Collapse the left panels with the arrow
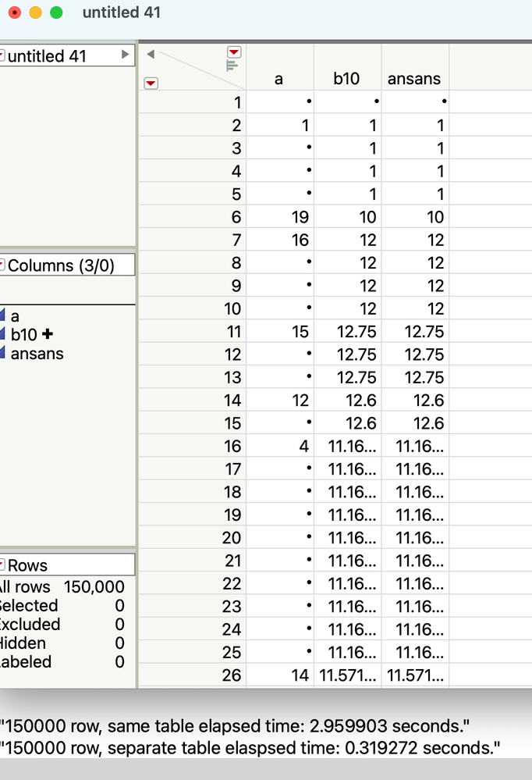The image size is (532, 780). (x=151, y=54)
